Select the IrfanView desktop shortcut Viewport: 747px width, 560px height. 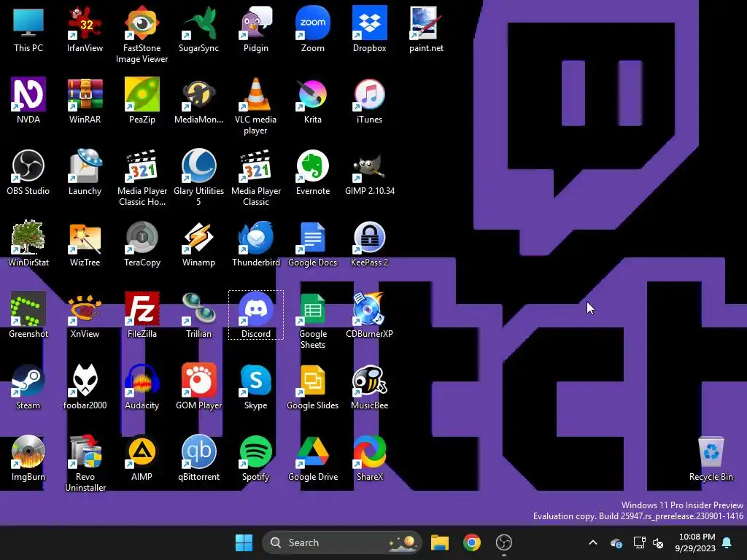pos(85,29)
